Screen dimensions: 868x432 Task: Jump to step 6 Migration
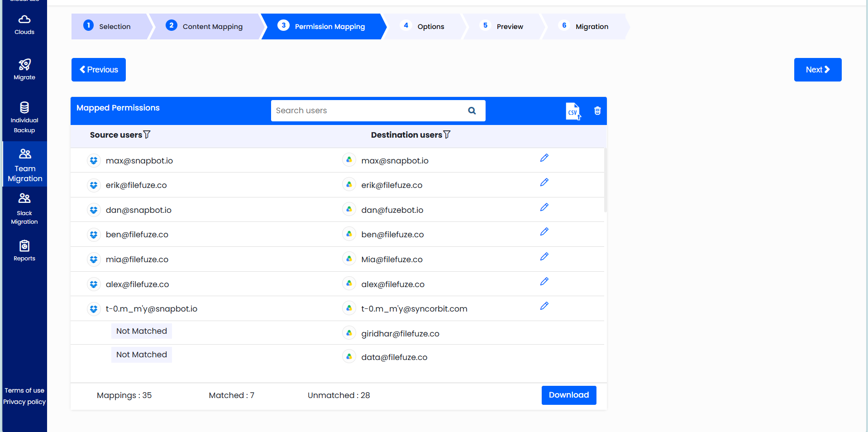[x=586, y=26]
